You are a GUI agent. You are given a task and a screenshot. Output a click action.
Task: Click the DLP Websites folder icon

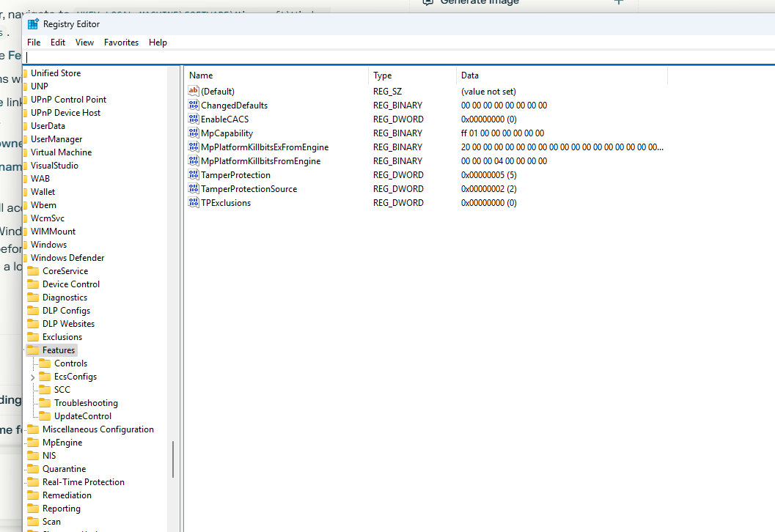pyautogui.click(x=33, y=324)
